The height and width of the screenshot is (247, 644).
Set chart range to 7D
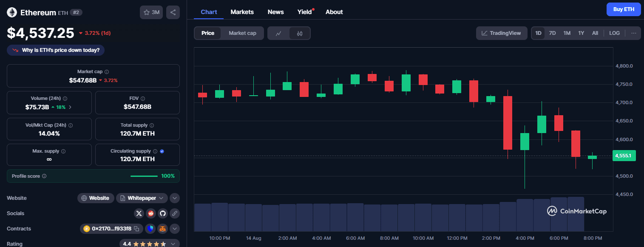click(x=552, y=33)
